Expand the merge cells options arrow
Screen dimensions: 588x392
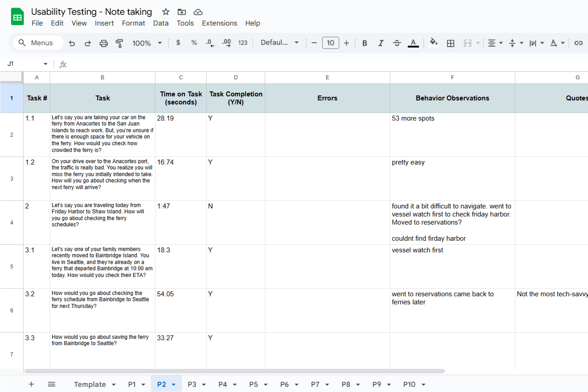click(x=478, y=43)
